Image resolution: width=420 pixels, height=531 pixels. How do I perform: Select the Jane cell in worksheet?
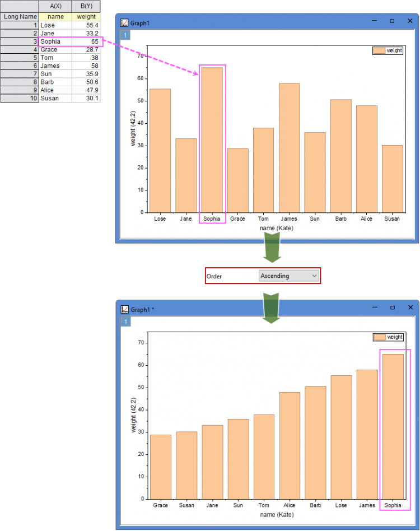[x=55, y=33]
